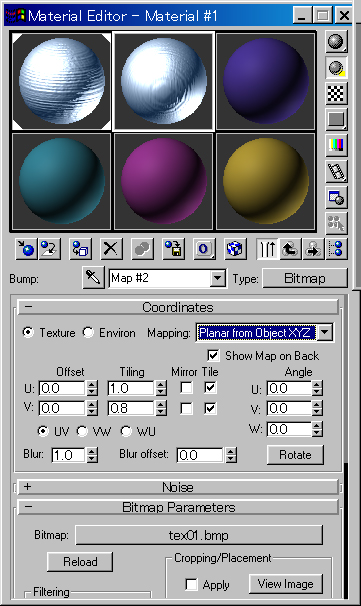This screenshot has height=606, width=361.
Task: Click the Get Material icon
Action: (x=26, y=249)
